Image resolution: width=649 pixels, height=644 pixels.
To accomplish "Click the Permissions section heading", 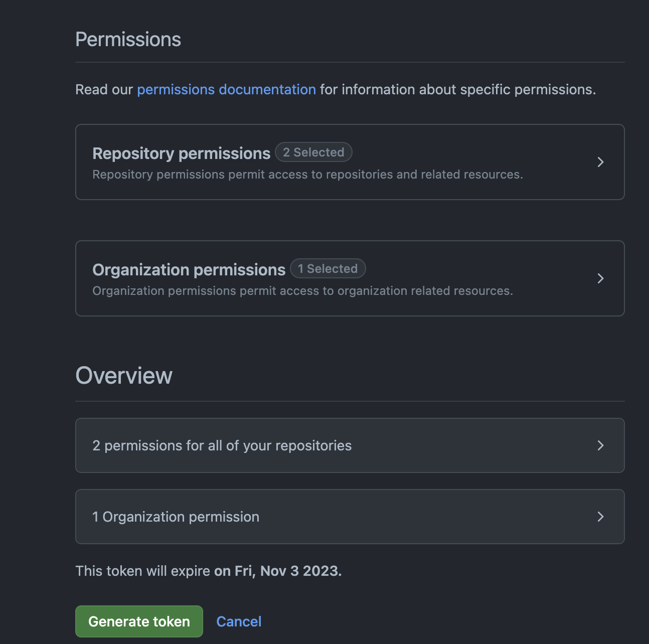I will pyautogui.click(x=128, y=40).
